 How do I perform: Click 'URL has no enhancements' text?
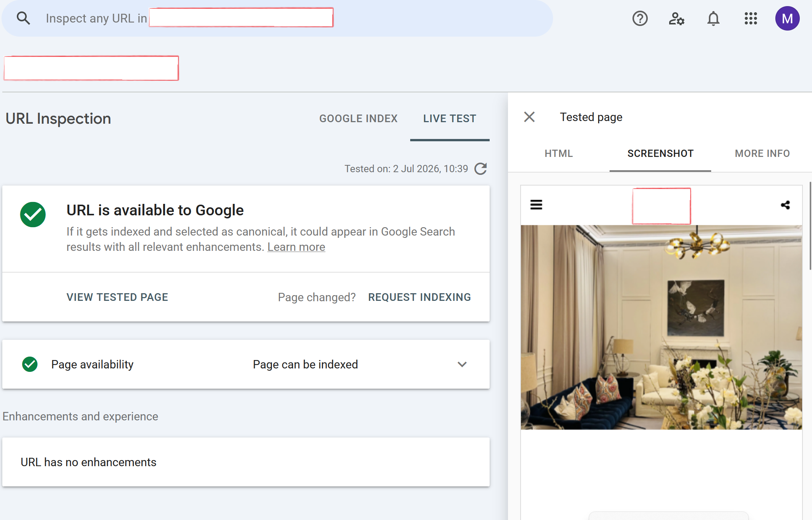tap(89, 462)
